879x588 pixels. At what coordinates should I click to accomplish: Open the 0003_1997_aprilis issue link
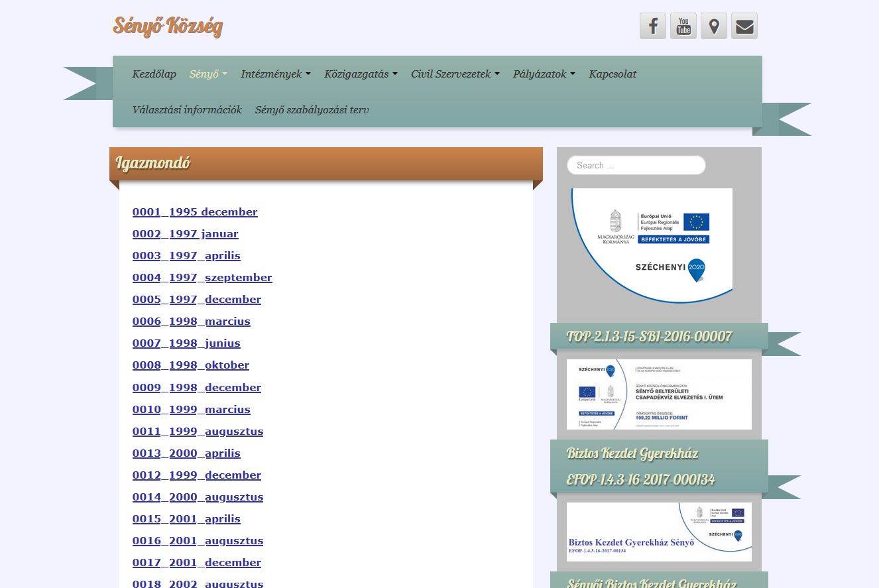point(186,256)
